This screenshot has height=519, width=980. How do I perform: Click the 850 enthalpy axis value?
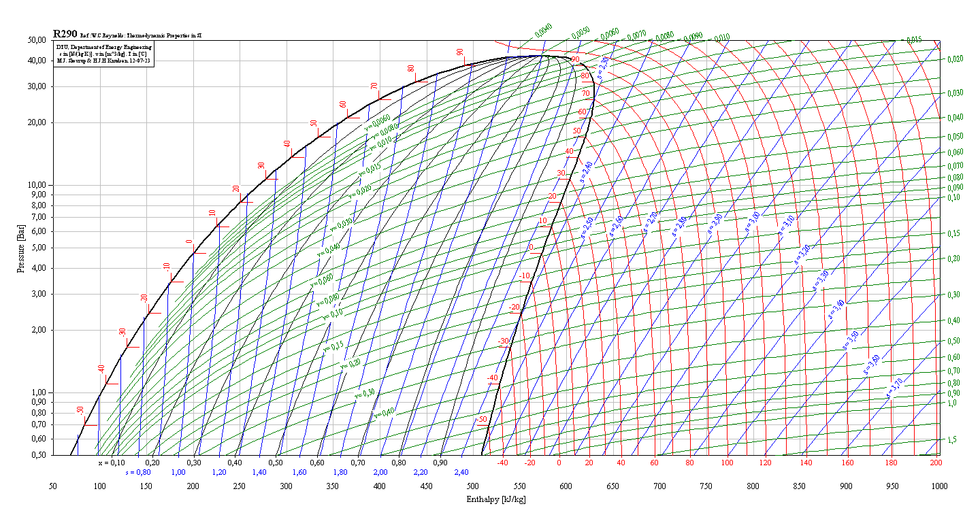point(799,486)
